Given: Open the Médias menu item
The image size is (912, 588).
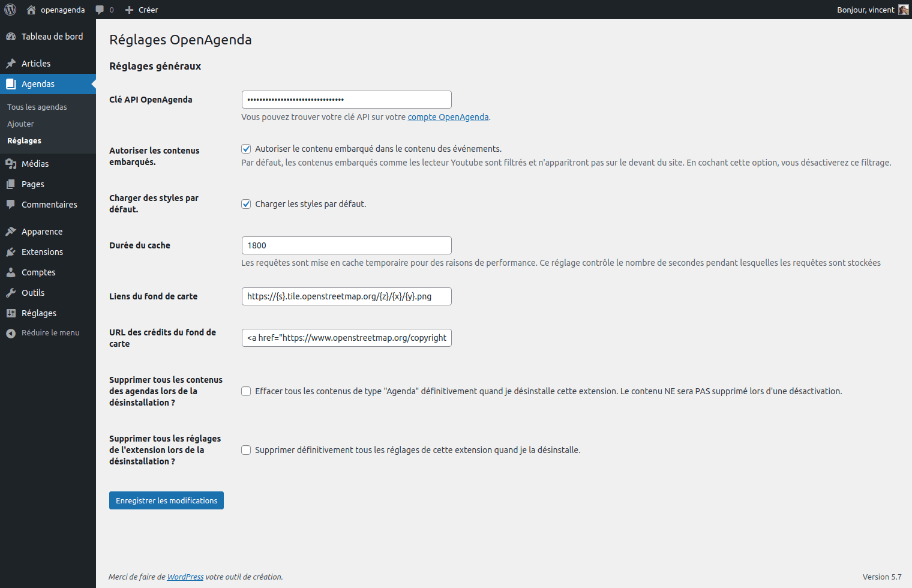Looking at the screenshot, I should tap(48, 164).
